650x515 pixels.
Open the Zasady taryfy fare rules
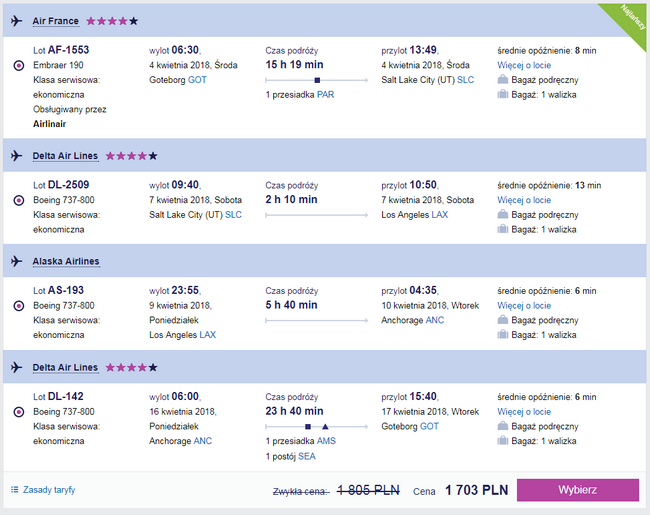point(49,490)
